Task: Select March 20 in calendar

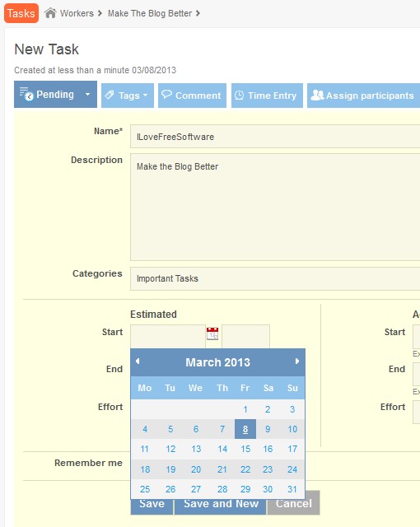Action: [196, 469]
